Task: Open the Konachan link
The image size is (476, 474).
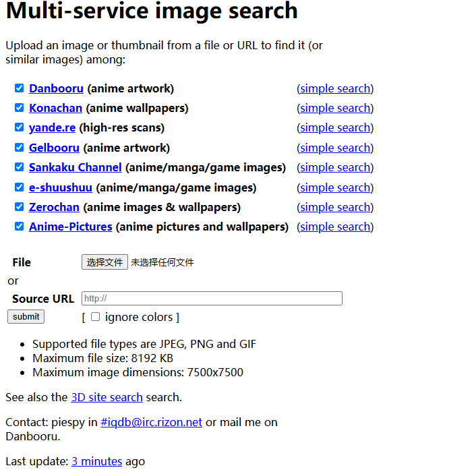Action: (x=55, y=108)
